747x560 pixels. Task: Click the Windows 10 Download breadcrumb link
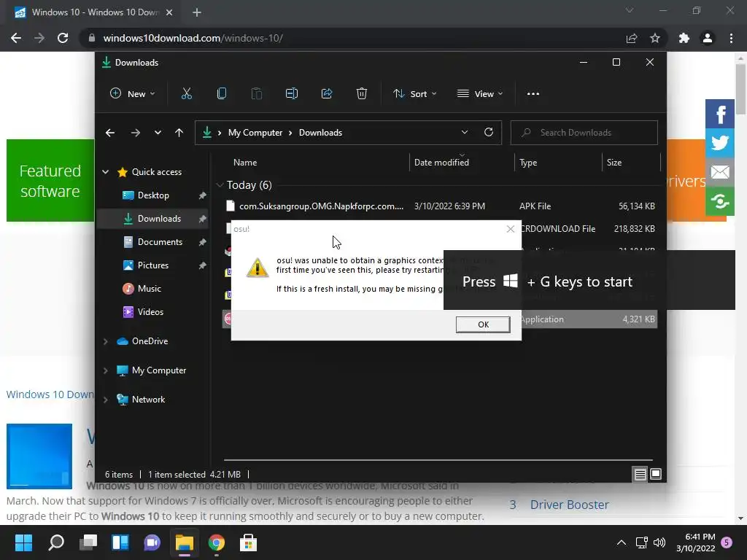[50, 394]
